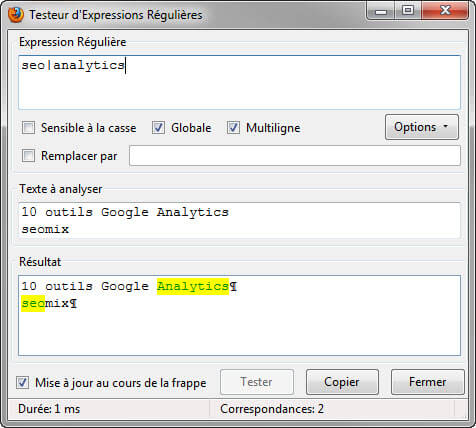Click the Remplacer par text field
Viewport: 476px width, 428px height.
point(295,156)
